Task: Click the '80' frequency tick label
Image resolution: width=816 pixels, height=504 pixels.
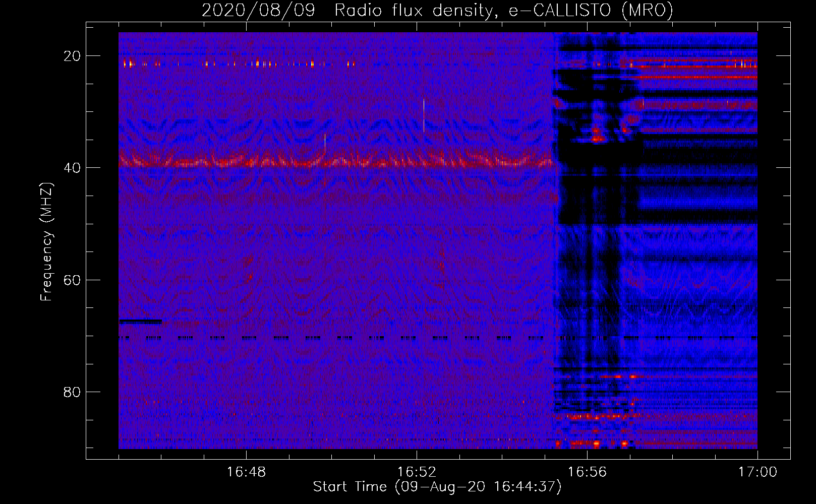Action: 72,392
